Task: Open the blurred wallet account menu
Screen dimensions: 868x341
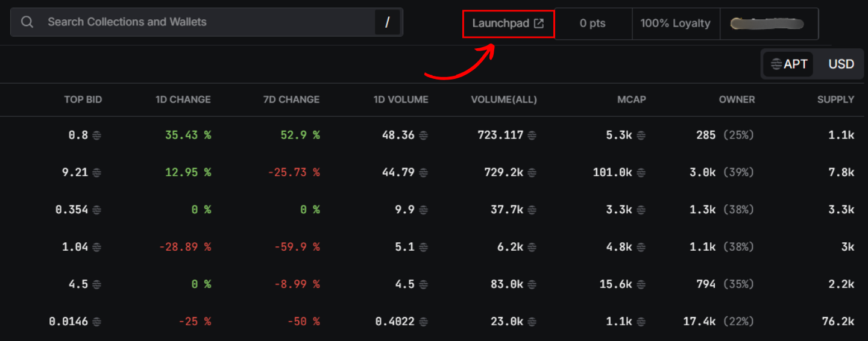Action: (768, 23)
